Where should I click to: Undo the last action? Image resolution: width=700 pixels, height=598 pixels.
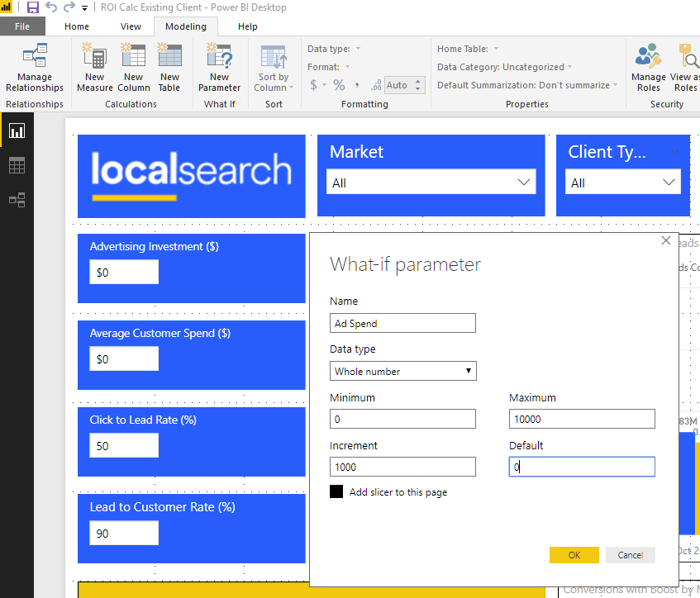(51, 7)
